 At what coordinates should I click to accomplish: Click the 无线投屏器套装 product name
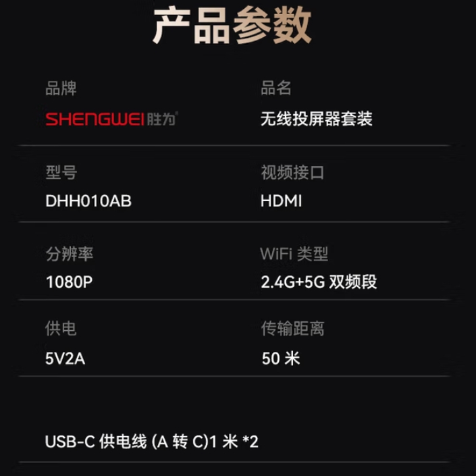click(x=317, y=119)
